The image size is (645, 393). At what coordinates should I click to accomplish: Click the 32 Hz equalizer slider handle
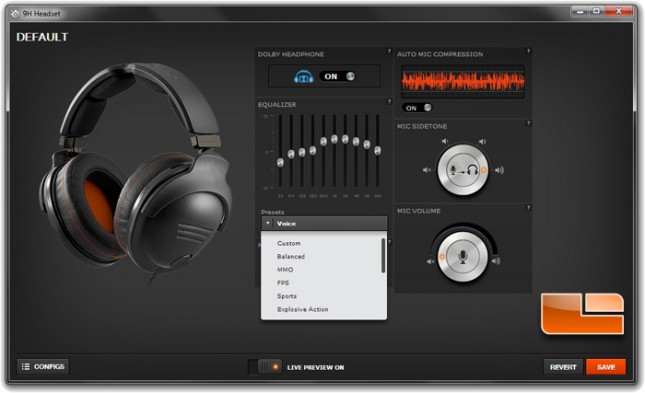(281, 163)
